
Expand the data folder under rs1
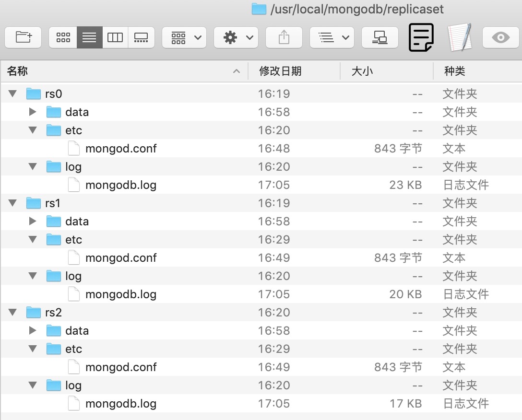(33, 221)
